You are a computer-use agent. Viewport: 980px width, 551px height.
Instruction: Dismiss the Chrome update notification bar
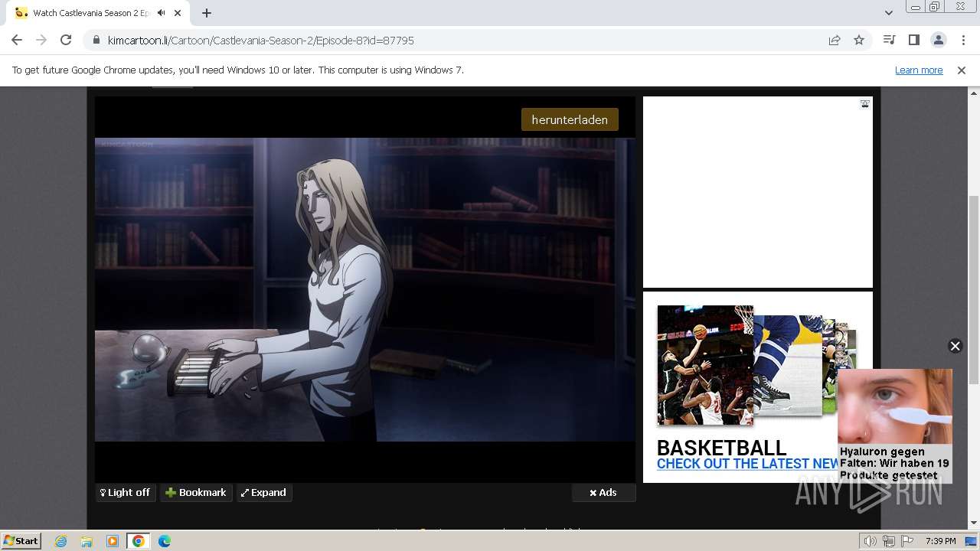962,70
